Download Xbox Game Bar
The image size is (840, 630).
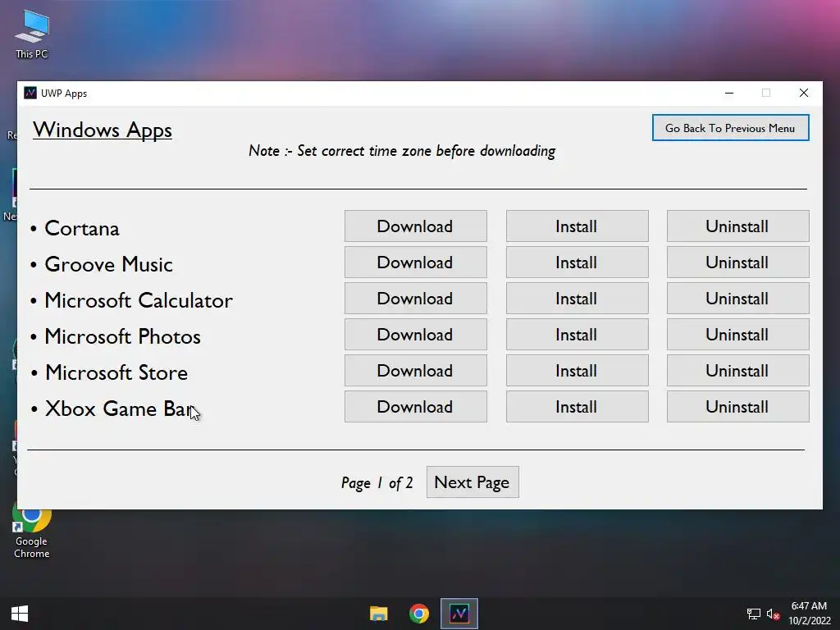[x=415, y=407]
